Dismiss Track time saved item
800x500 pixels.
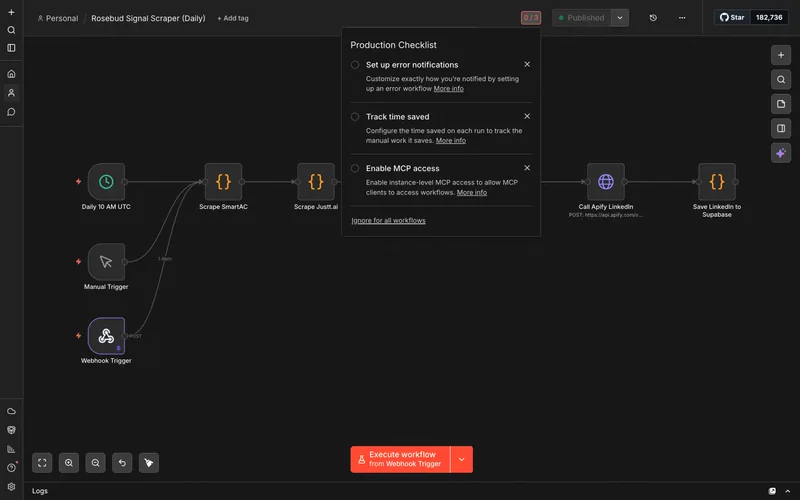(x=527, y=116)
